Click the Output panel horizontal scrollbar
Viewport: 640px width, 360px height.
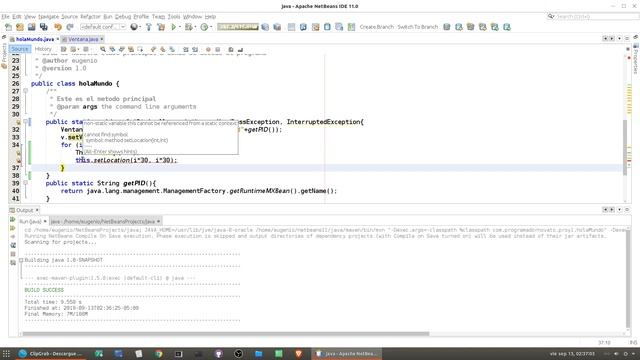coord(226,333)
